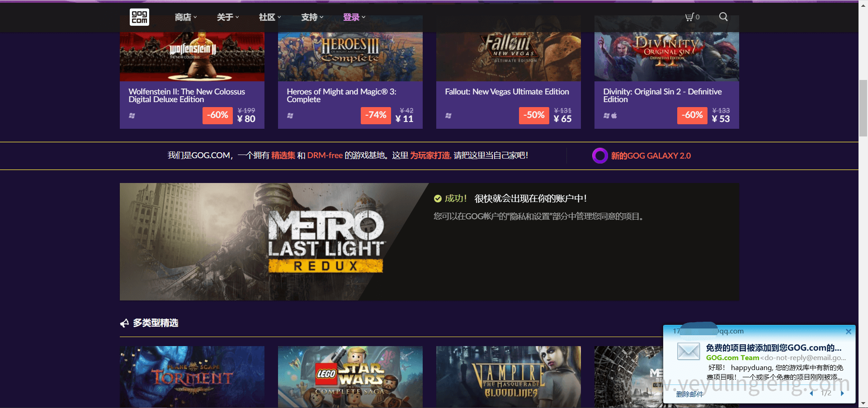This screenshot has width=868, height=408.
Task: Click the 为玩家打造 highlighted link
Action: tap(430, 155)
